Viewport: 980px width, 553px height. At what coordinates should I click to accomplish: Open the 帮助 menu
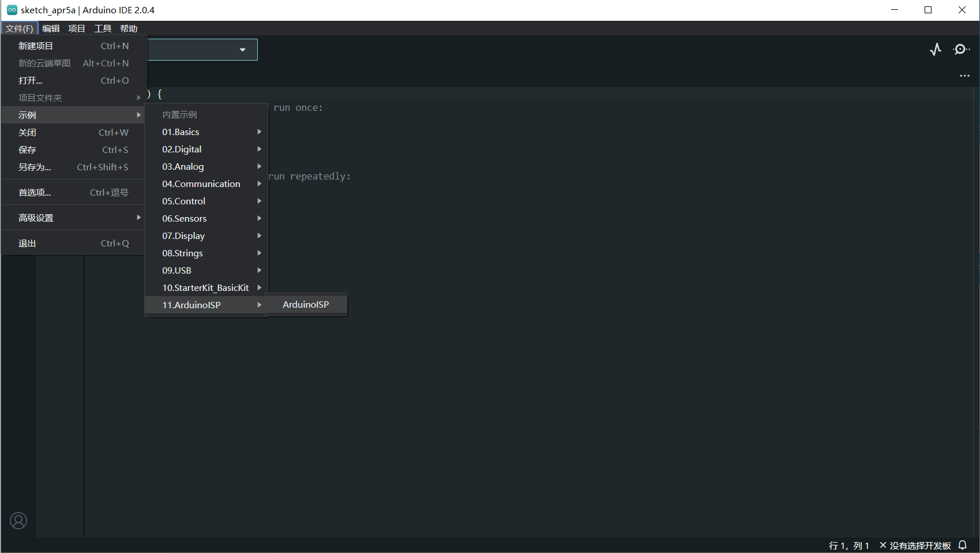[129, 28]
